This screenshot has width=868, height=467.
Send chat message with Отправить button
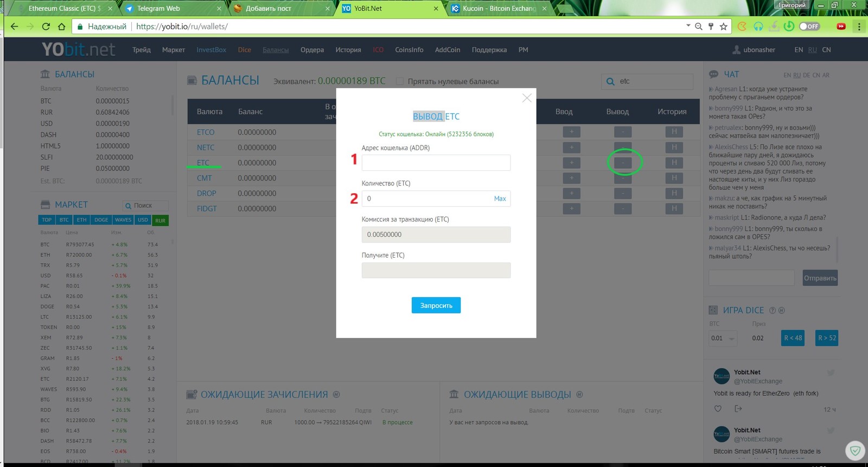point(820,278)
